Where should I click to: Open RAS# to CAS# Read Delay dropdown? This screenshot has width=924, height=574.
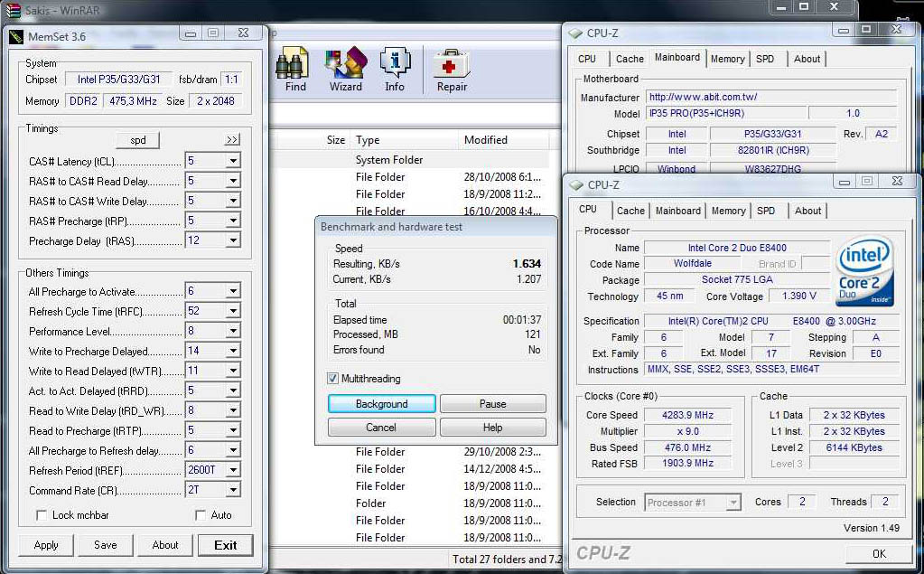coord(233,181)
